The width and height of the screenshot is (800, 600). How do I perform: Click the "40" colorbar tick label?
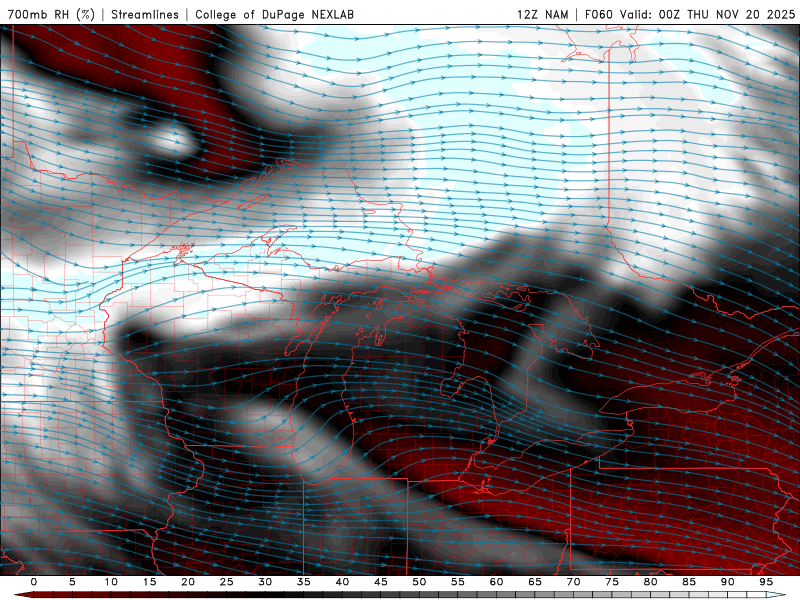coord(342,582)
